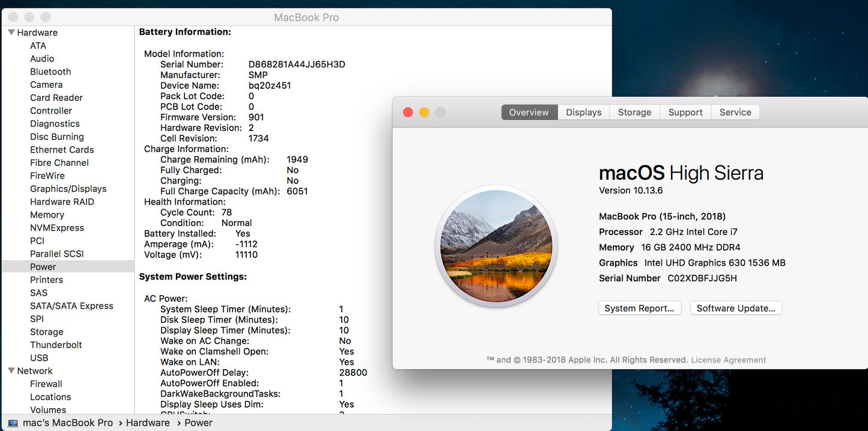Open the Memory section in the sidebar
This screenshot has width=868, height=431.
pos(47,215)
